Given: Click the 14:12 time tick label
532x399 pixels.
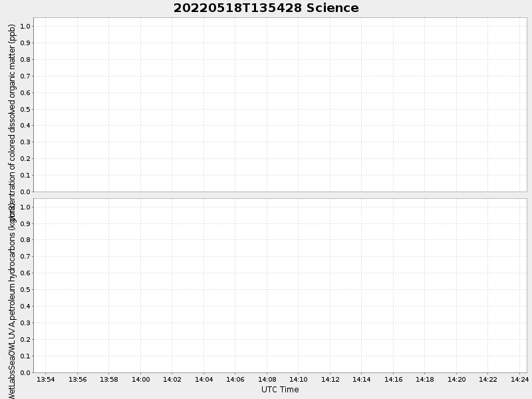Looking at the screenshot, I should tap(330, 379).
